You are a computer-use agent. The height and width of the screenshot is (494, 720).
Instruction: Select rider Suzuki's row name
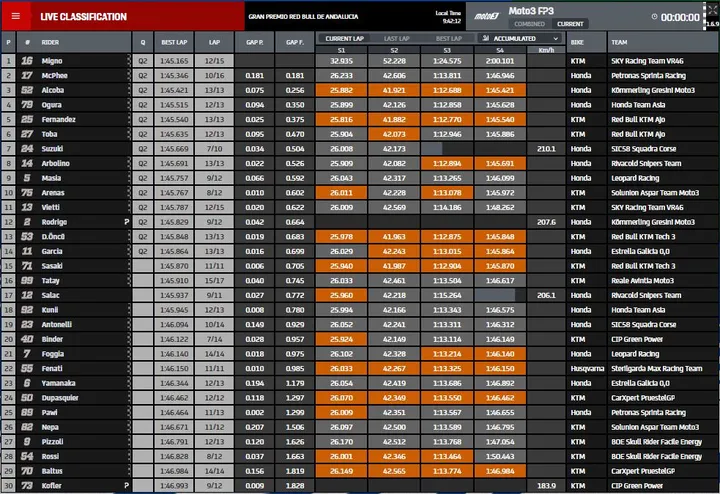[52, 149]
